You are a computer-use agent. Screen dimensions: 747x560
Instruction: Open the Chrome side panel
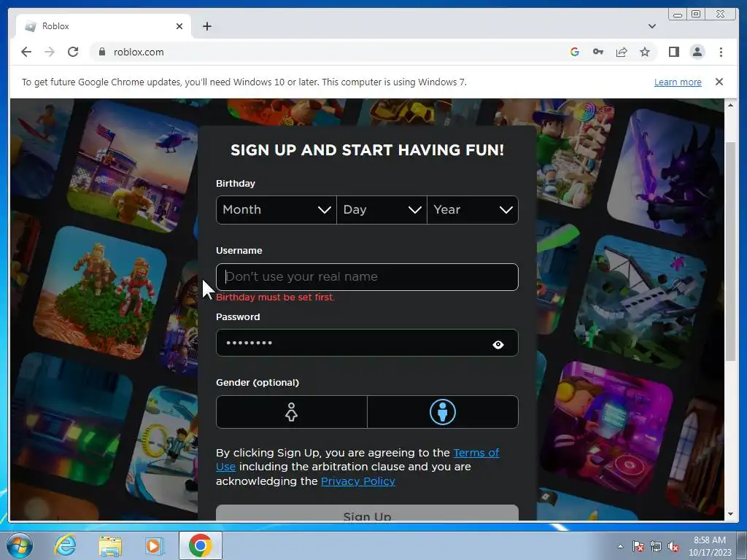673,52
